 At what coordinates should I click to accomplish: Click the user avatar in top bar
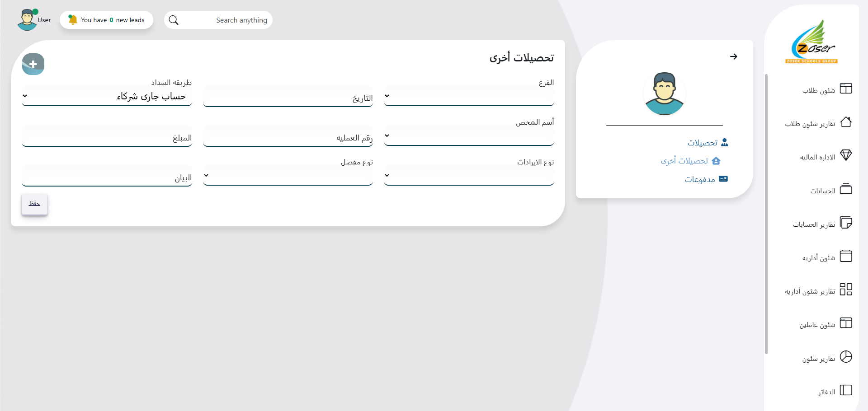(x=27, y=20)
